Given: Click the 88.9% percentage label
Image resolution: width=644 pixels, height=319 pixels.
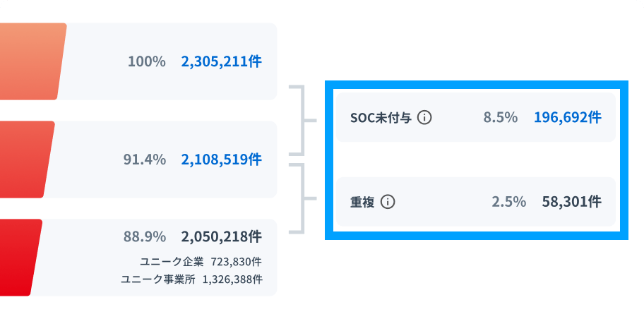Looking at the screenshot, I should (145, 236).
